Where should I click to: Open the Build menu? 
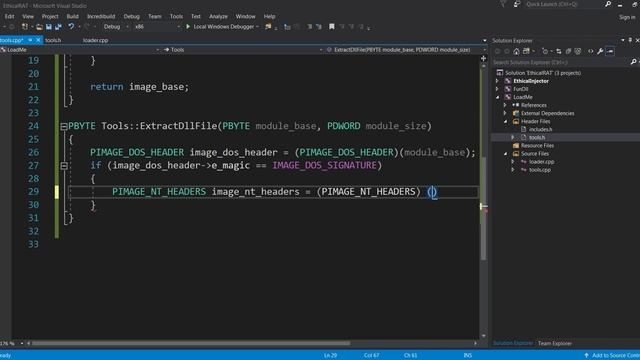click(x=72, y=16)
